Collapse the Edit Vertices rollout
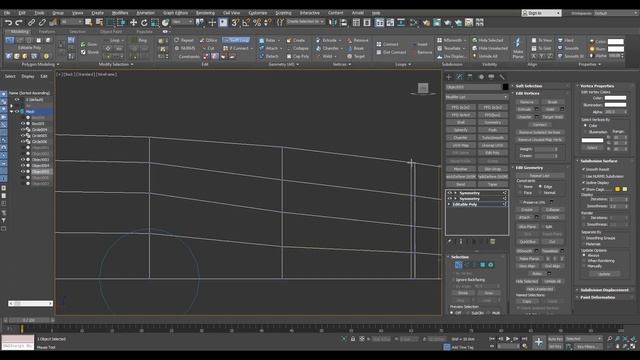The height and width of the screenshot is (360, 640). [540, 93]
